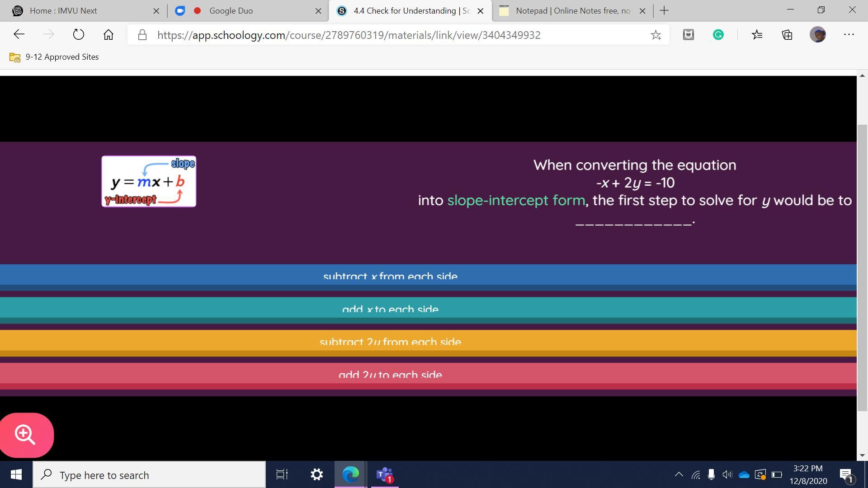Open the 9-12 Approved Sites bookmarks folder
Viewport: 868px width, 488px height.
click(x=54, y=57)
